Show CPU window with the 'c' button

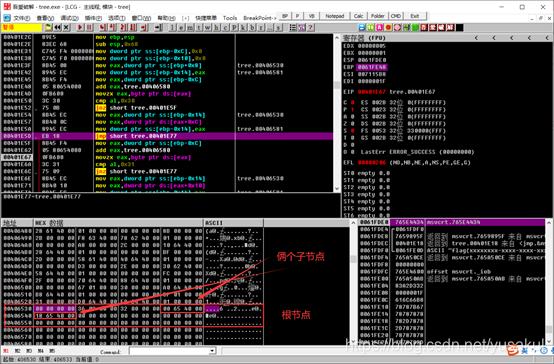226,28
